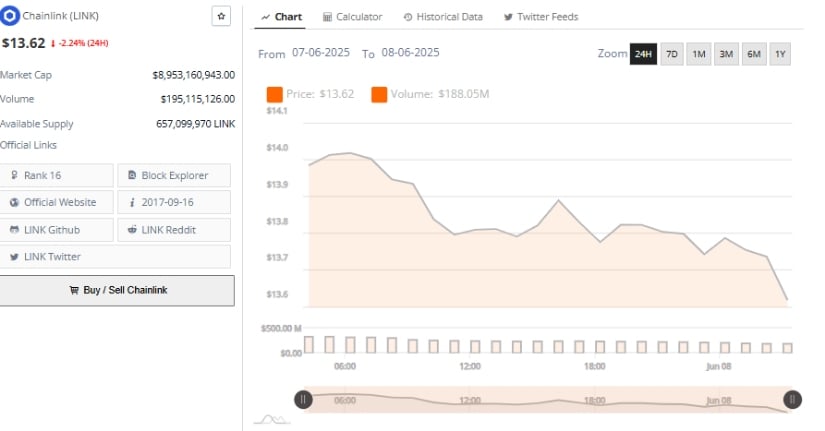This screenshot has width=825, height=431.
Task: Open the LINK Reddit link
Action: coord(174,230)
